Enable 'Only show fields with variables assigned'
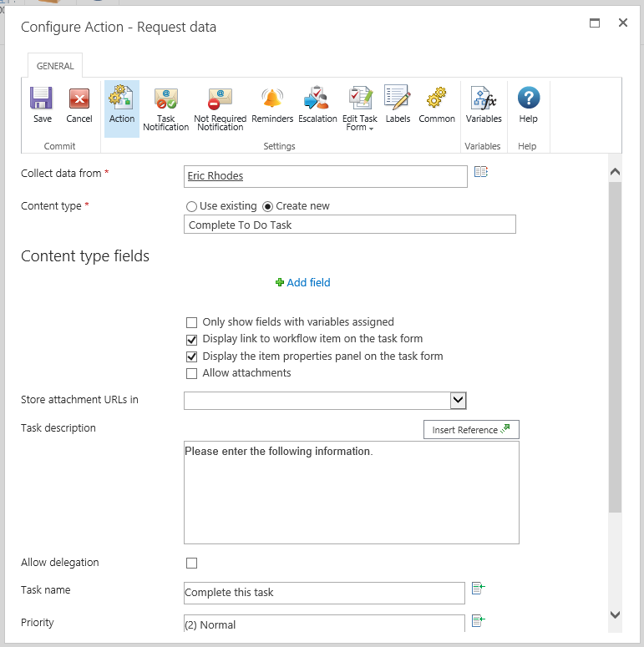 coord(192,322)
